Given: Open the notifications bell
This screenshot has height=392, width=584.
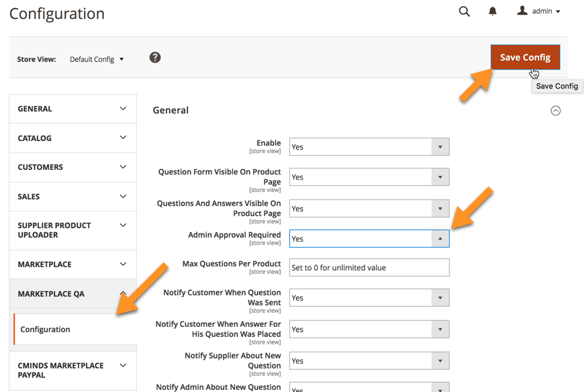Looking at the screenshot, I should [493, 11].
